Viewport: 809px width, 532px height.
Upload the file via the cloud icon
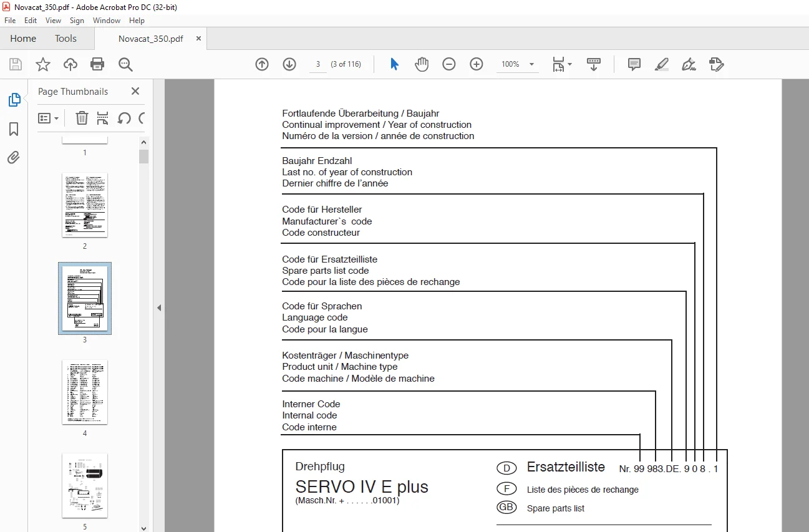[70, 64]
